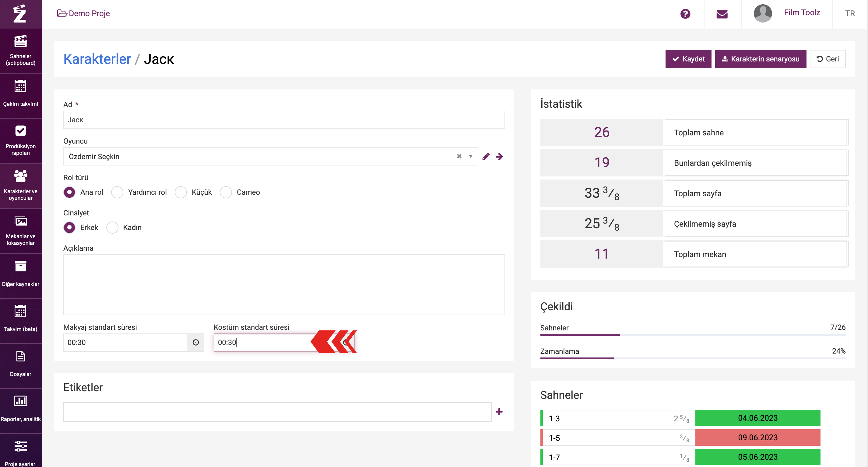Open the messages envelope icon
This screenshot has height=467, width=868.
722,14
